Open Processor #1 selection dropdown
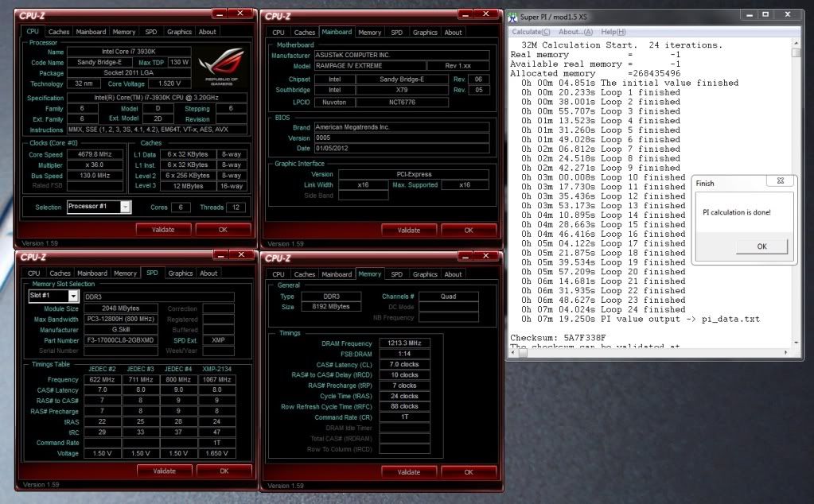Viewport: 814px width, 504px height. (x=125, y=207)
